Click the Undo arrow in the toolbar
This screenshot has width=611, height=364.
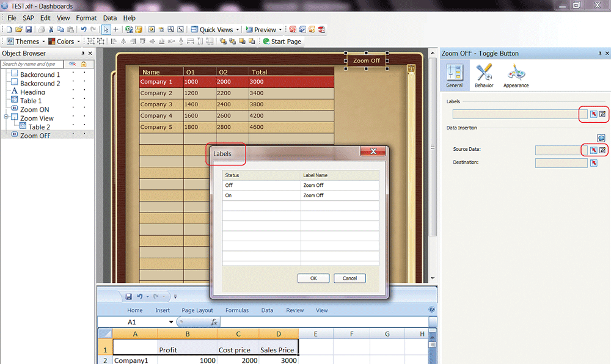84,29
